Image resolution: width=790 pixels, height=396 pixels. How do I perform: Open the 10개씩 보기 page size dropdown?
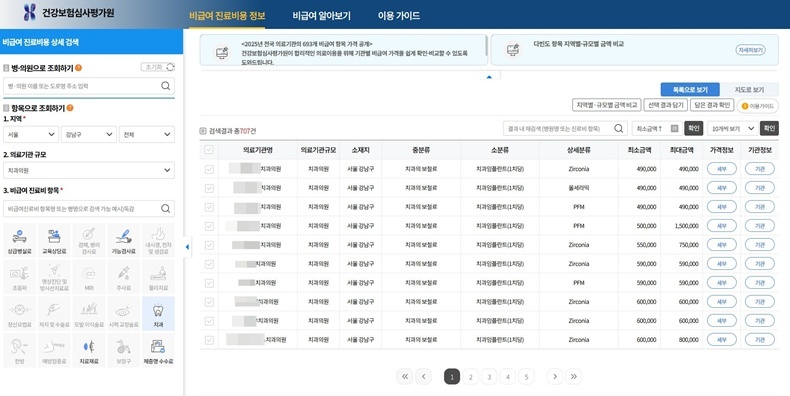(x=733, y=128)
